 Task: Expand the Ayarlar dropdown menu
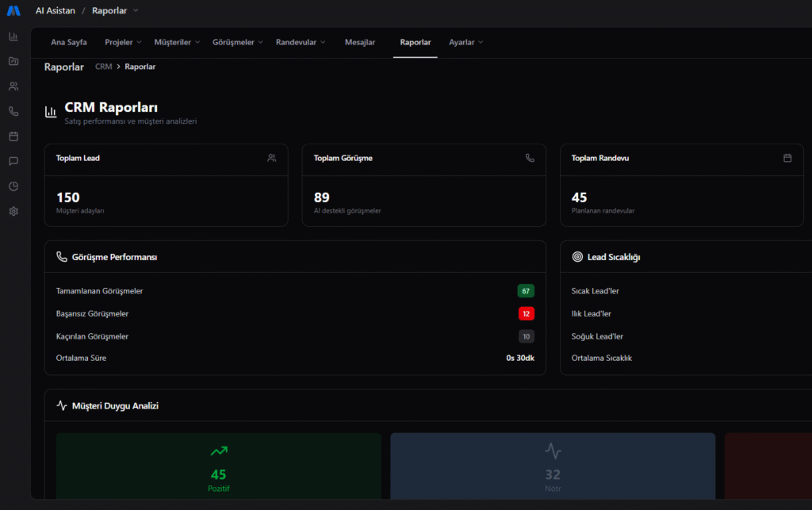click(465, 42)
